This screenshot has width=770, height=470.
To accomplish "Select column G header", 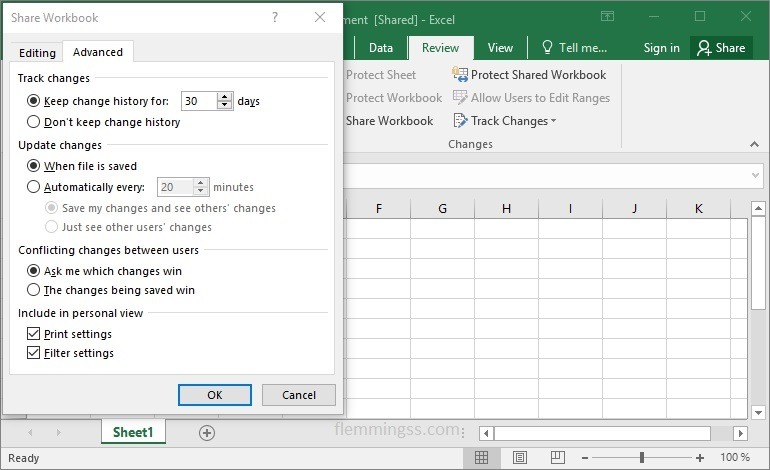I will [442, 208].
